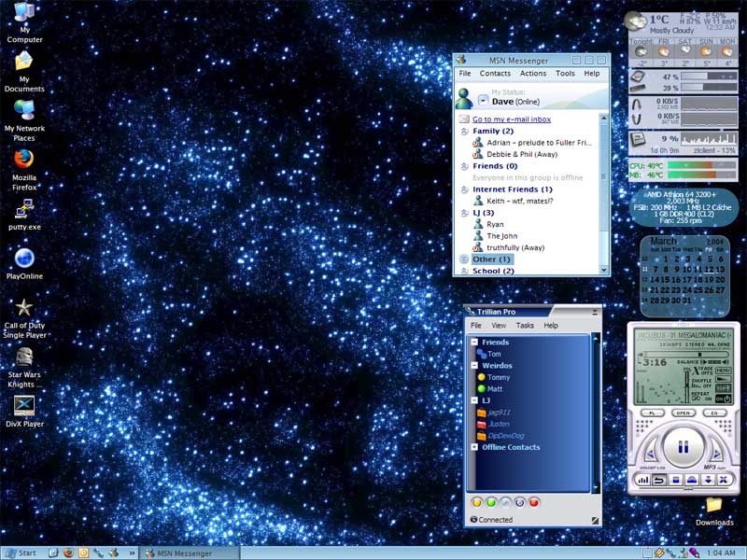Pause playback in the media player
The image size is (747, 560).
pyautogui.click(x=683, y=447)
